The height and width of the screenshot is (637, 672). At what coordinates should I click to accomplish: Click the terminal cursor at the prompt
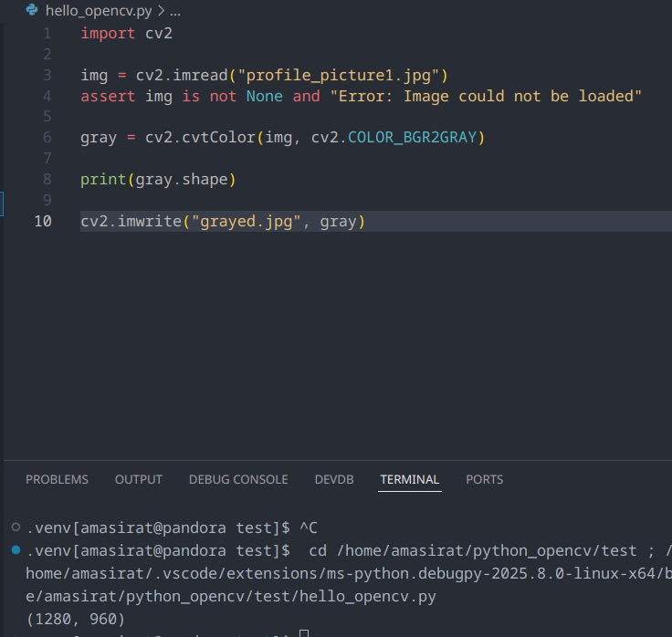coord(304,633)
